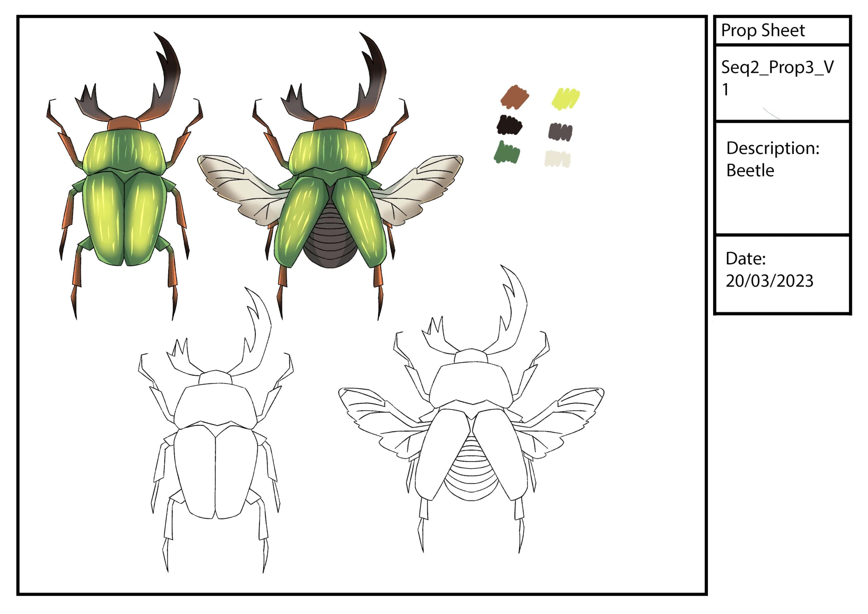Screen dimensions: 868x614
Task: Select the black color swatch
Action: tap(509, 125)
